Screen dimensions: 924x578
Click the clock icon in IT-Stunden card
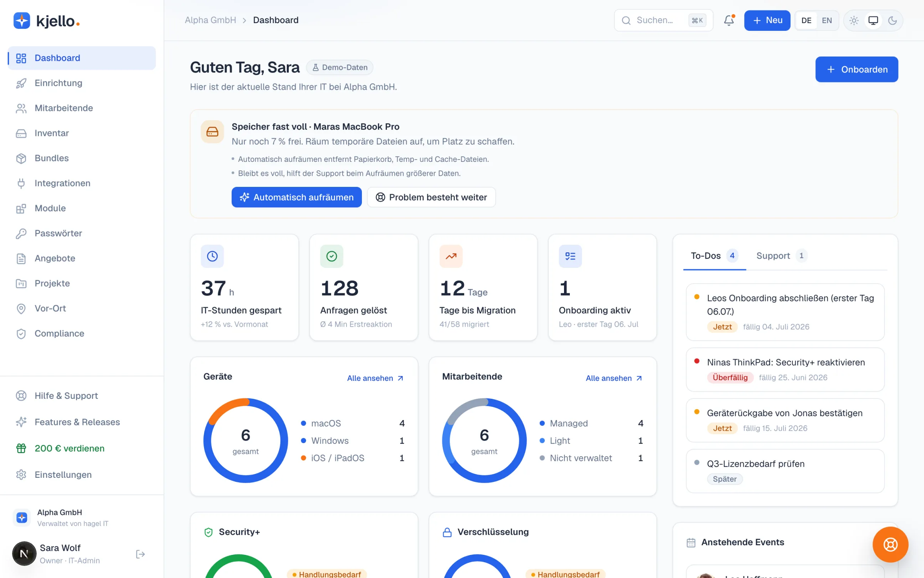coord(212,256)
